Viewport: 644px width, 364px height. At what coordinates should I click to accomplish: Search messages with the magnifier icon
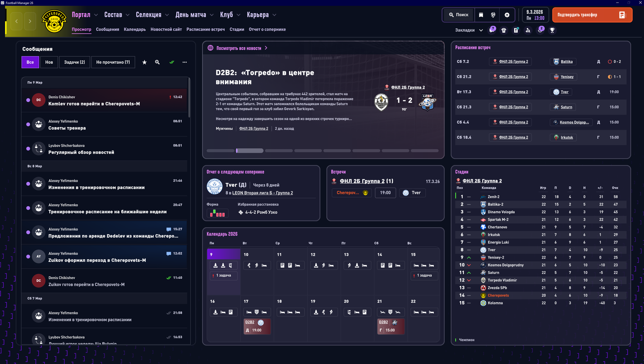(x=157, y=62)
